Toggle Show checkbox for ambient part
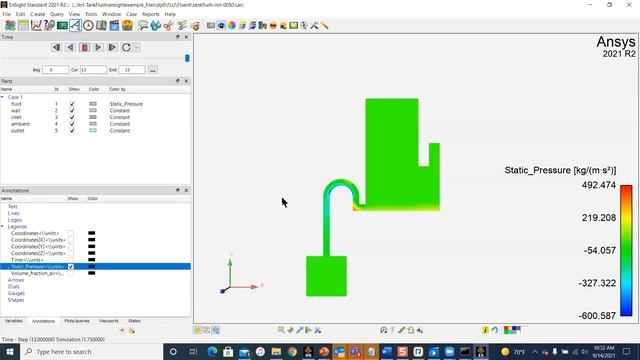Screen dimensions: 640x360 [x=72, y=124]
